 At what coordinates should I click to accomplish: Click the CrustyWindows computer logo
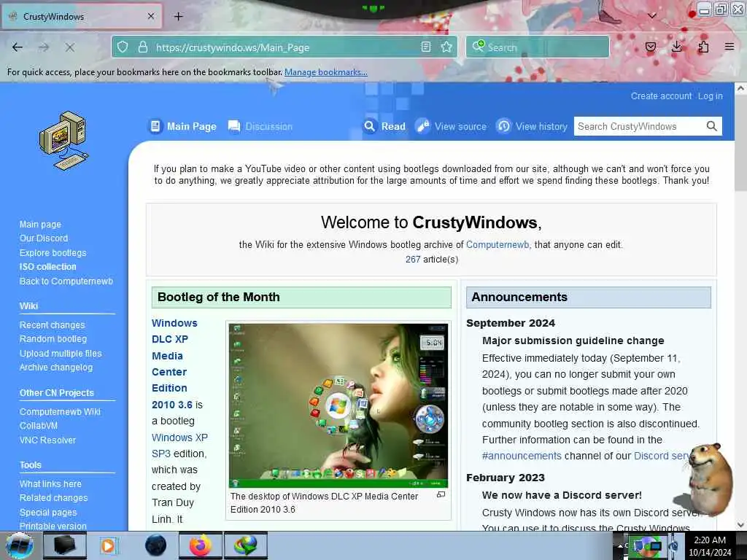pyautogui.click(x=64, y=141)
